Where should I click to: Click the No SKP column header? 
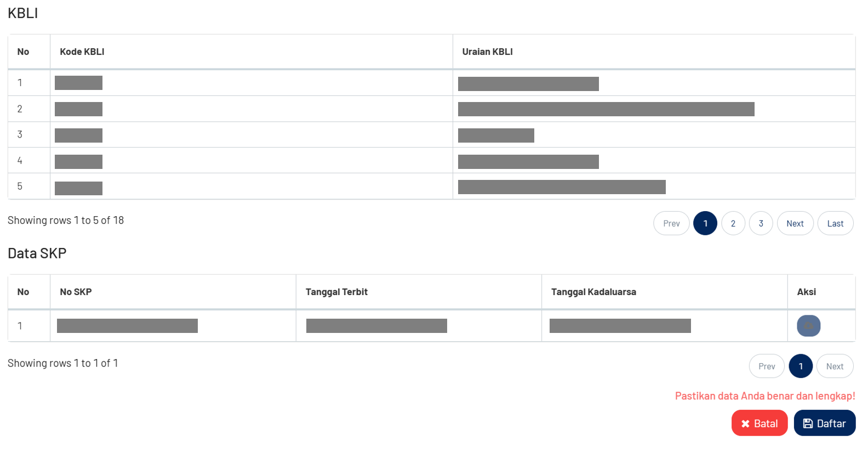pyautogui.click(x=76, y=292)
